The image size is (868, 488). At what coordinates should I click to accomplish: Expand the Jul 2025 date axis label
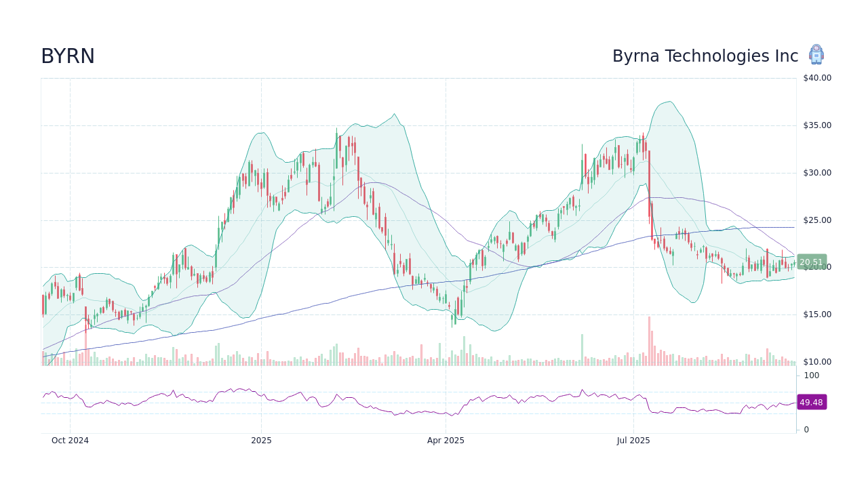tap(633, 440)
